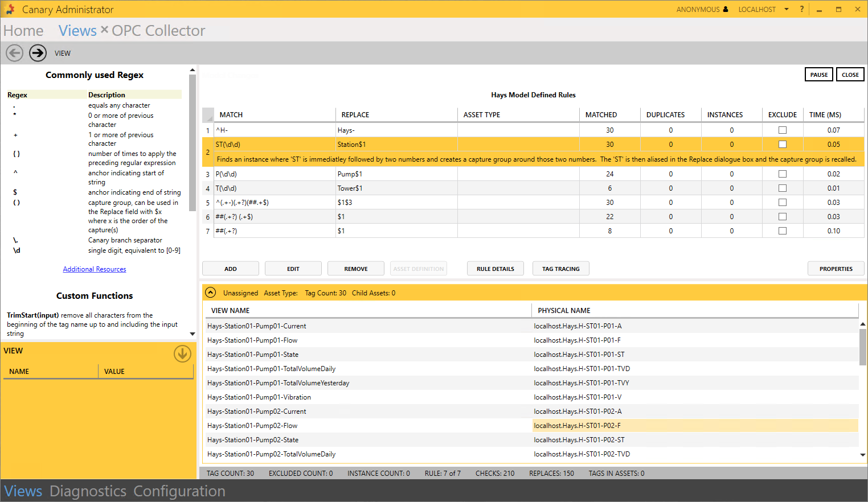The image size is (868, 502).
Task: Click the help question mark icon
Action: pyautogui.click(x=802, y=9)
